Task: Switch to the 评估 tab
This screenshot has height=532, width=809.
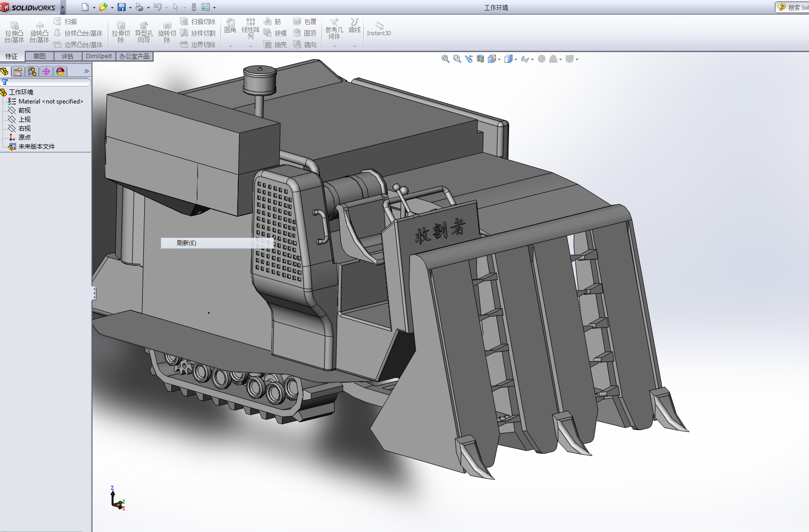Action: (68, 56)
